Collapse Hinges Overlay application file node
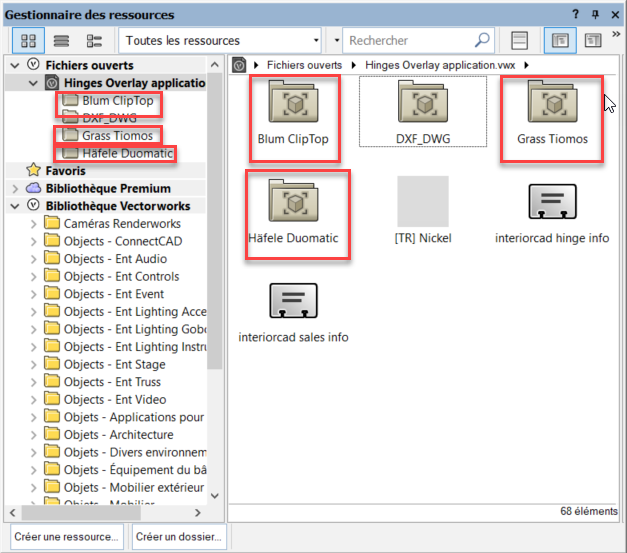 pyautogui.click(x=33, y=83)
